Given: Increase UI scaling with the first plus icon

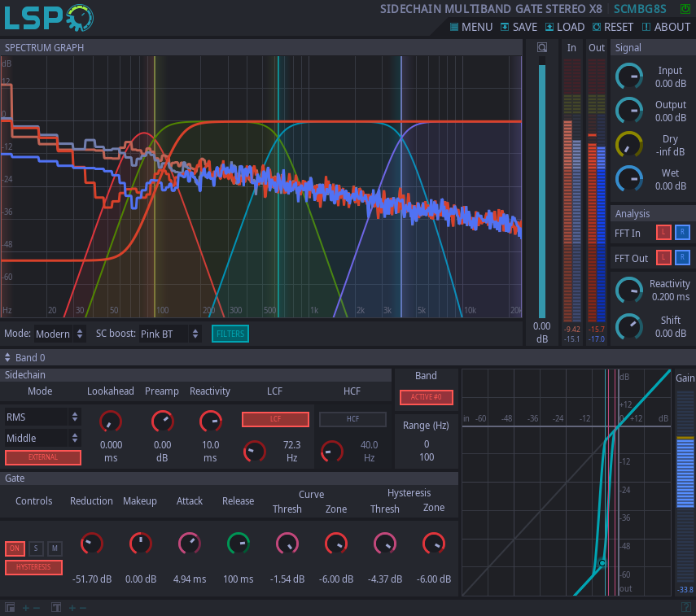Looking at the screenshot, I should point(26,608).
